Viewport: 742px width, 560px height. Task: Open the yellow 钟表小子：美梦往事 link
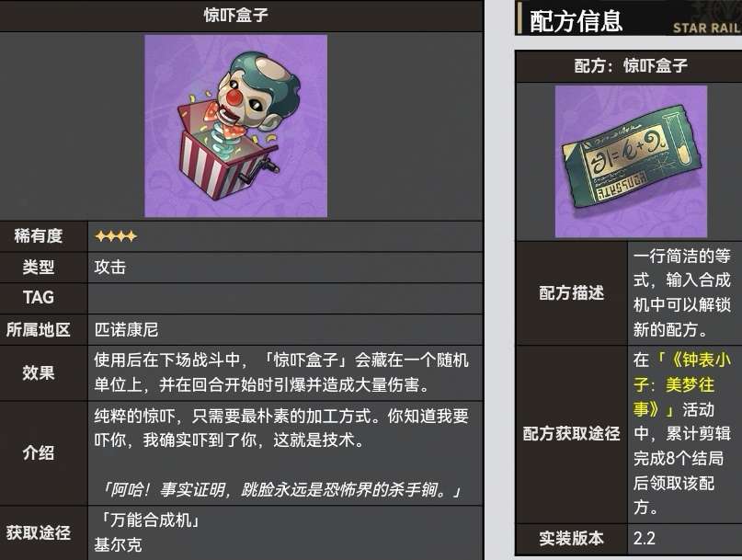point(682,384)
